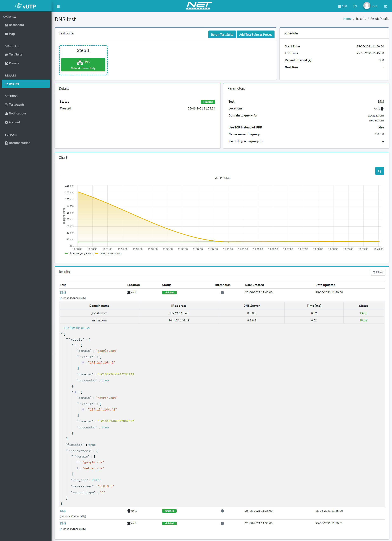Collapse the top-level "result" array
The image size is (392, 541).
pyautogui.click(x=67, y=339)
